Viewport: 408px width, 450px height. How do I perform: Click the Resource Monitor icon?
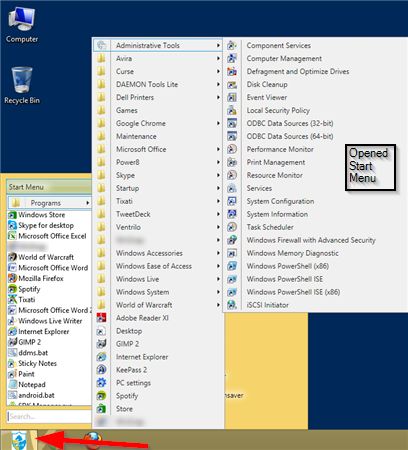232,175
